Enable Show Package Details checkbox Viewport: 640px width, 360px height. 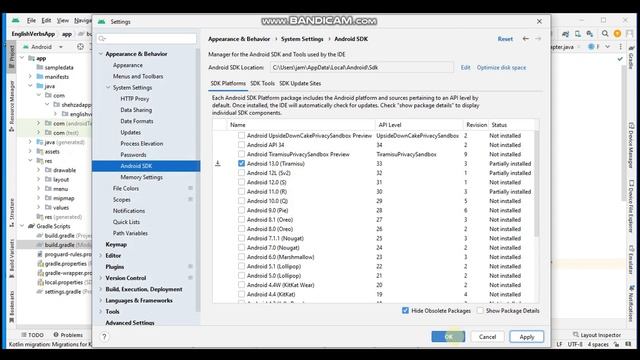coord(480,311)
